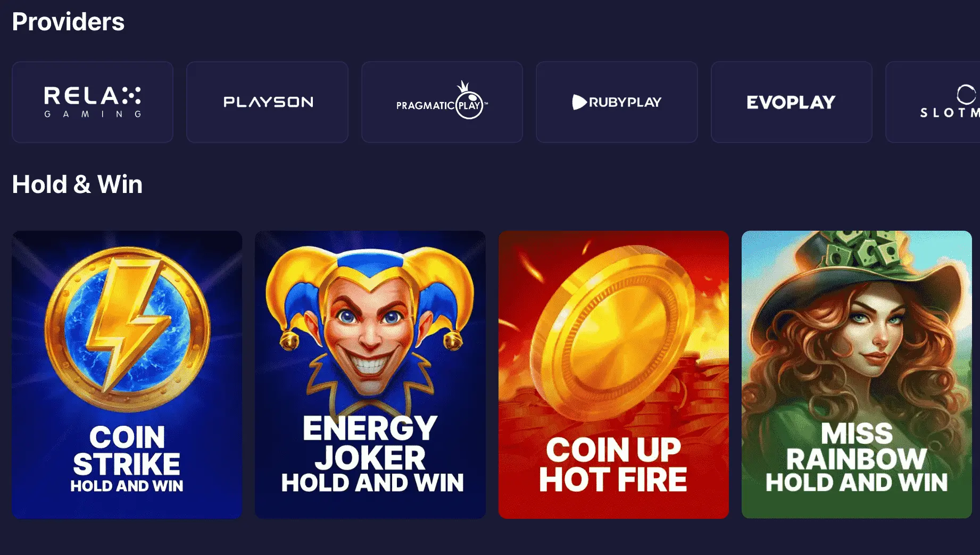
Task: Click the dotted X in Relax logo
Action: pyautogui.click(x=131, y=96)
